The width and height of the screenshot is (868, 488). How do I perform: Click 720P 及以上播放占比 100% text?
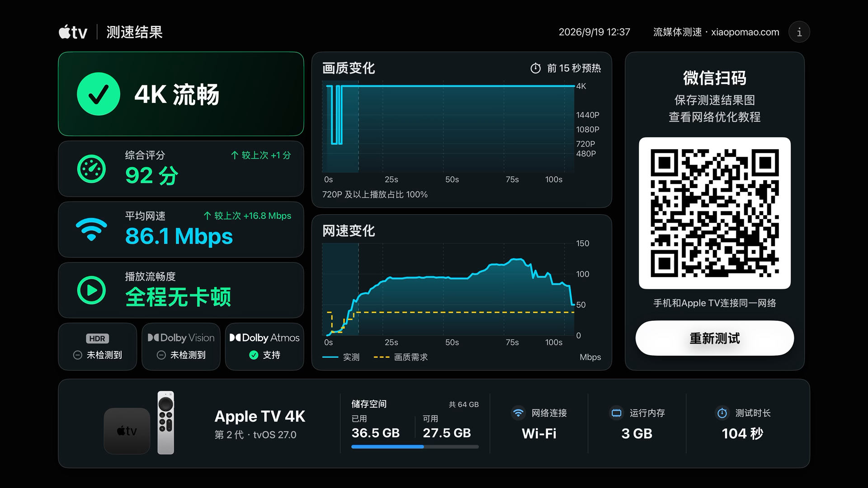click(x=375, y=194)
